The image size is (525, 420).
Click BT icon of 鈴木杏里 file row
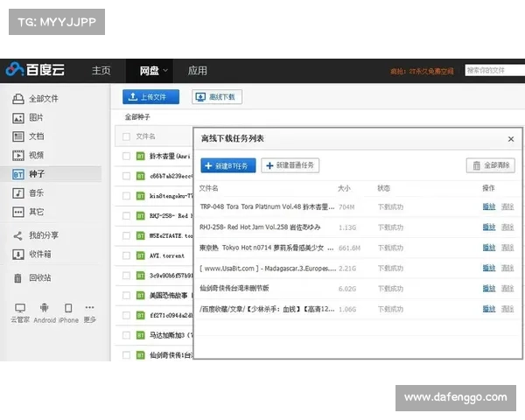point(141,156)
